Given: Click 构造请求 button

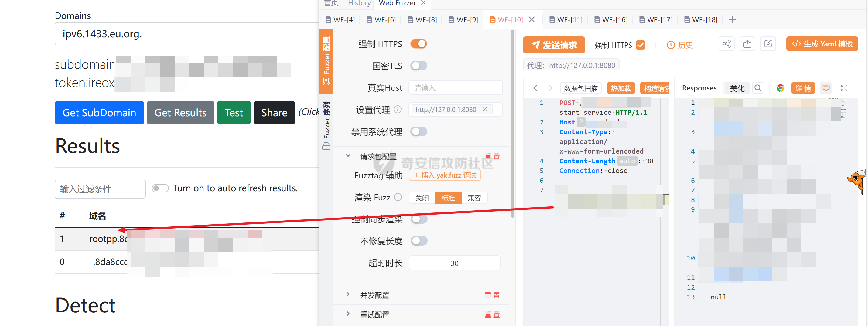Looking at the screenshot, I should [x=655, y=88].
